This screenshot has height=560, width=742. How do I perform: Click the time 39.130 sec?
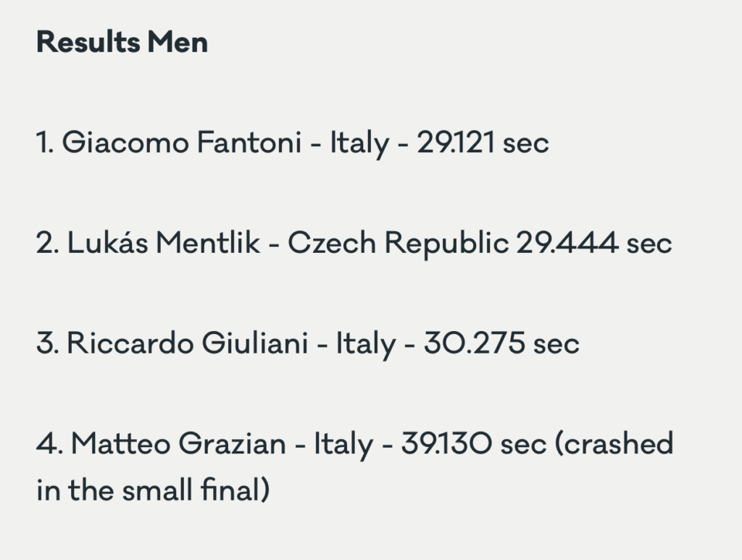point(474,443)
